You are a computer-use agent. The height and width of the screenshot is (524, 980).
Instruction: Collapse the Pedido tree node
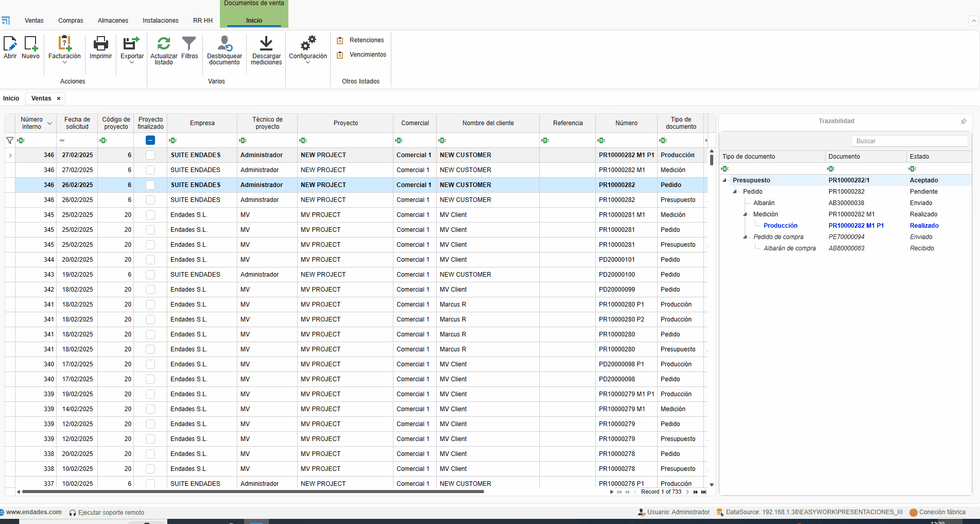pyautogui.click(x=735, y=192)
